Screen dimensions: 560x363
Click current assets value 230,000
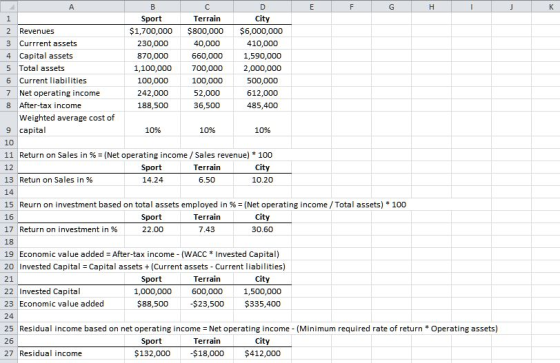[x=153, y=44]
